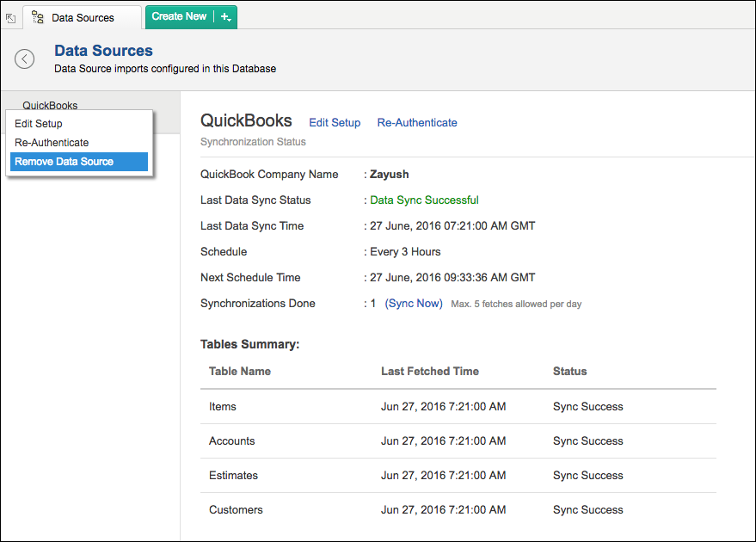
Task: Choose Re-Authenticate in the context menu
Action: (x=52, y=143)
